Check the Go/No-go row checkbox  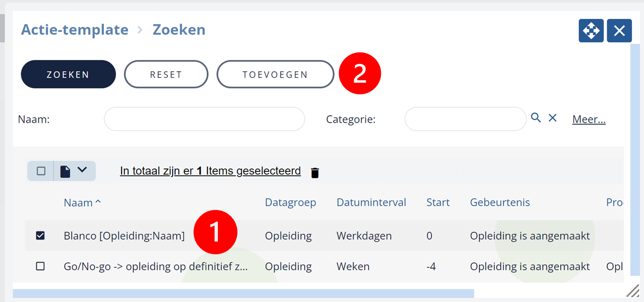[x=40, y=266]
